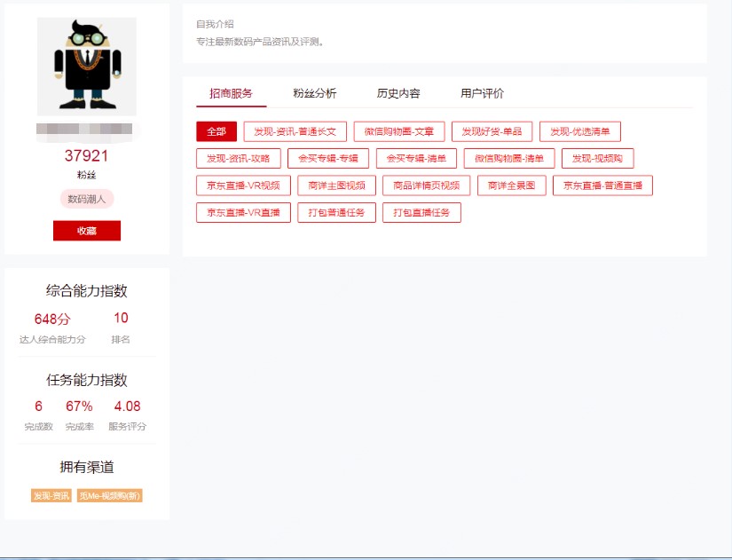Pick the 发现好货-单品 service filter
The width and height of the screenshot is (732, 560).
point(492,131)
